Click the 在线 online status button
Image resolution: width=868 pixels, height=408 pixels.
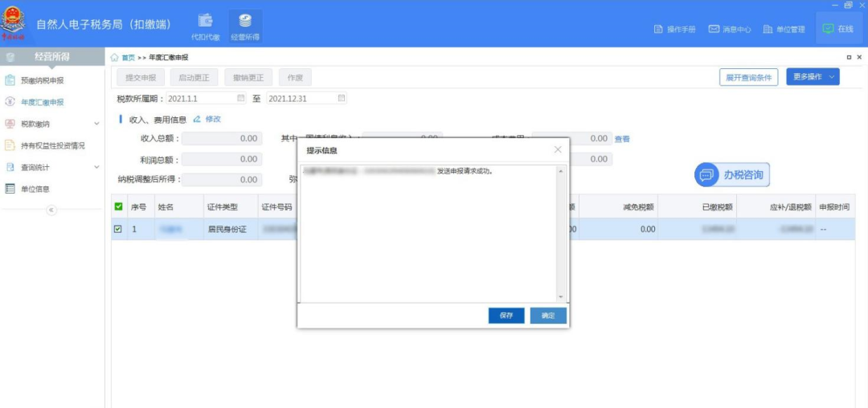(x=837, y=29)
